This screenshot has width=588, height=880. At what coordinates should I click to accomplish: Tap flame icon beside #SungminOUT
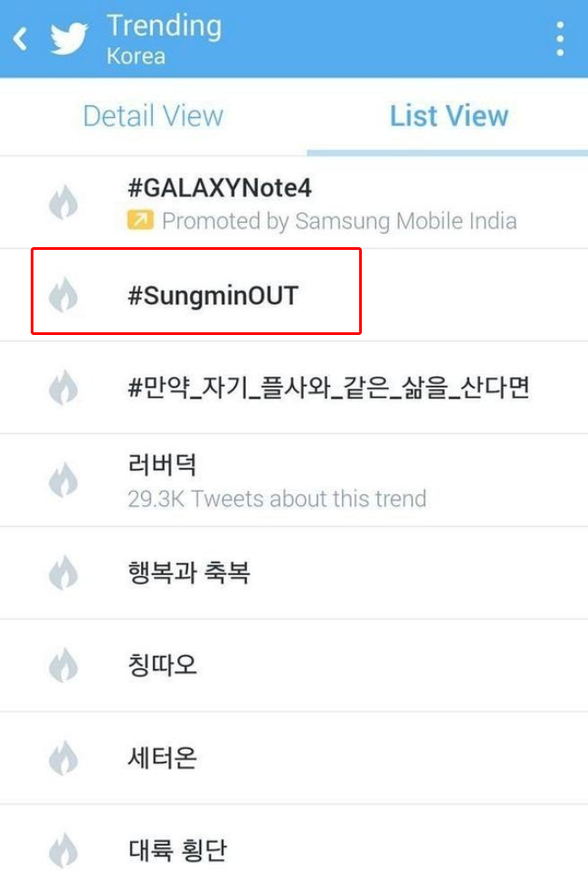point(63,295)
